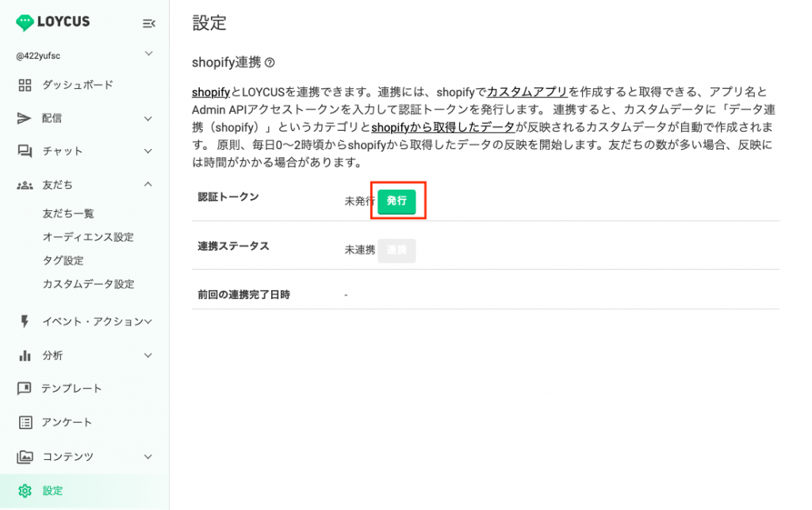This screenshot has width=812, height=510.
Task: Click the 設定 gear icon
Action: [x=25, y=490]
